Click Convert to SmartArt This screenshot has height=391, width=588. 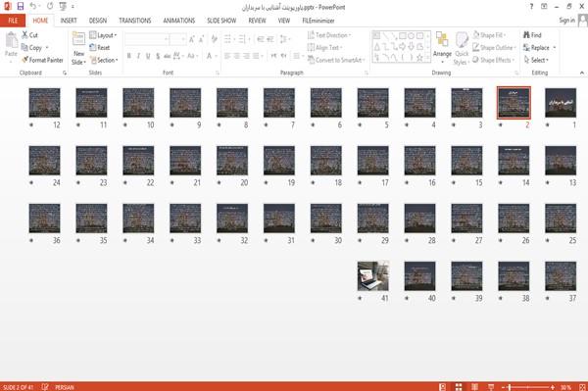tap(336, 60)
